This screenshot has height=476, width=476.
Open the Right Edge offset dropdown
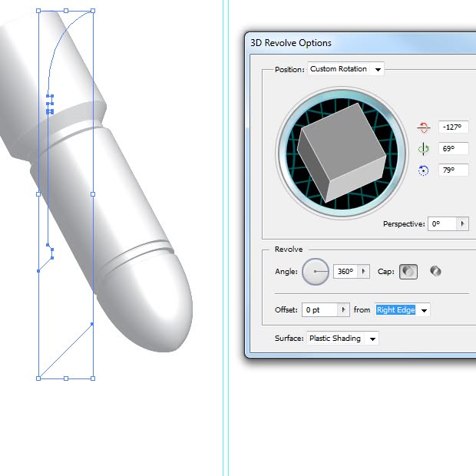coord(402,310)
